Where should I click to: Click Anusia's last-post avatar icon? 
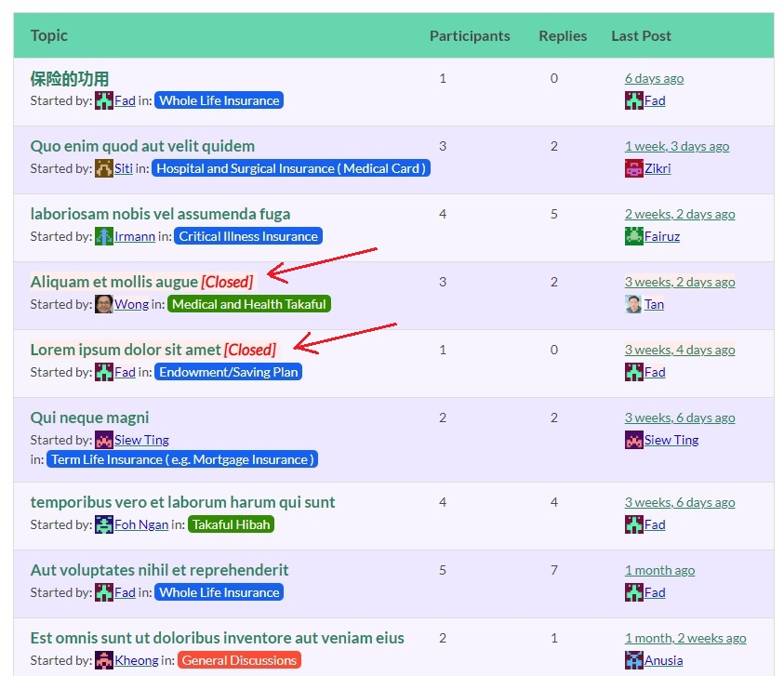tap(634, 660)
